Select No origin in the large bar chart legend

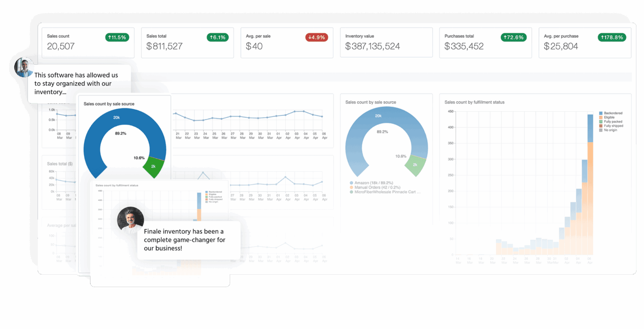pyautogui.click(x=610, y=130)
